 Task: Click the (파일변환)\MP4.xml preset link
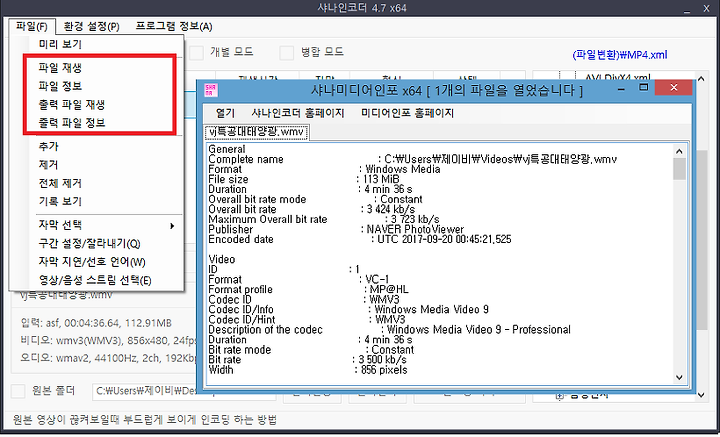tap(619, 55)
